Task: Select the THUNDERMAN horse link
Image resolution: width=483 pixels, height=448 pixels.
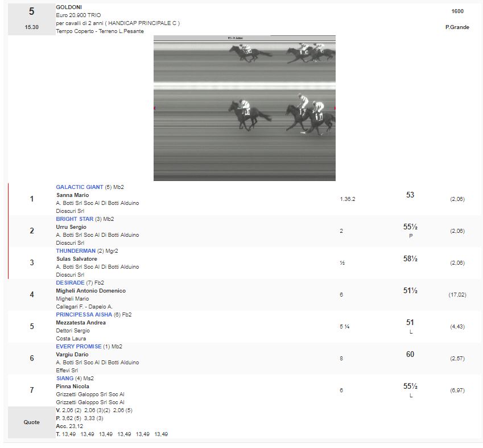Action: (x=76, y=251)
